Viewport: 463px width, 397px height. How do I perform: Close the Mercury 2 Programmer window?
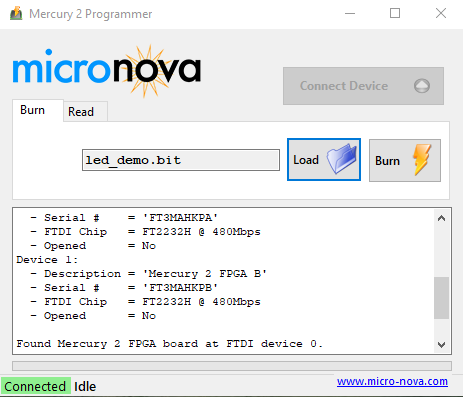441,14
